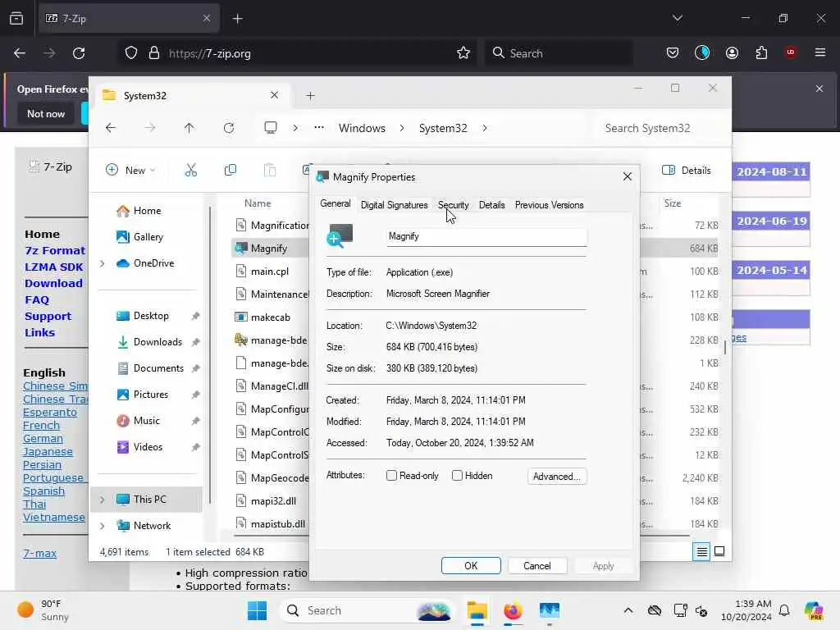Image resolution: width=840 pixels, height=630 pixels.
Task: Open Firefox tab overview icon at top-left
Action: point(16,18)
